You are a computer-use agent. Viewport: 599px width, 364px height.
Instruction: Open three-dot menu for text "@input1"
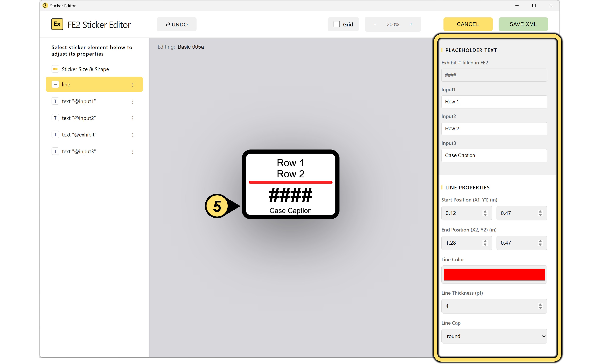(x=133, y=102)
